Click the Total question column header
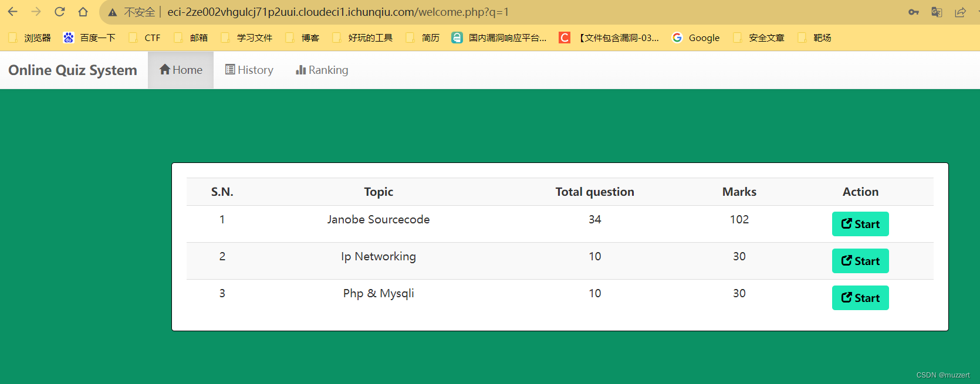The height and width of the screenshot is (384, 980). point(595,192)
